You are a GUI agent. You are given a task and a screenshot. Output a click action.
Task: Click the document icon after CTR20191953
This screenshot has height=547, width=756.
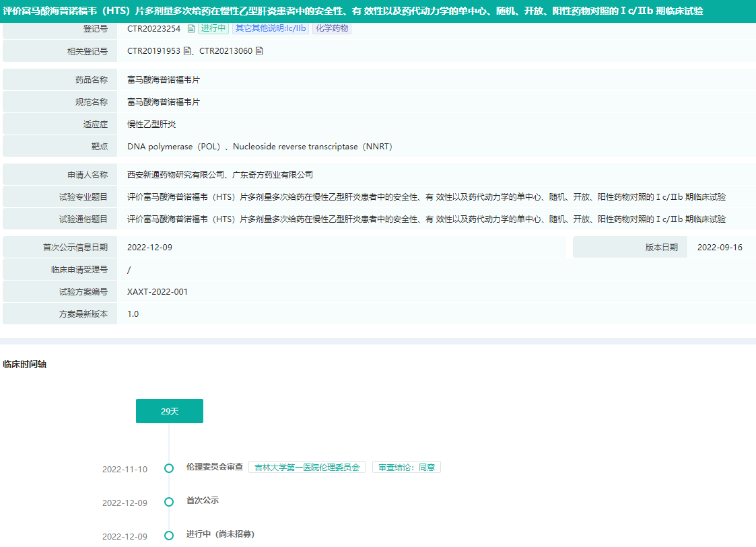[187, 50]
